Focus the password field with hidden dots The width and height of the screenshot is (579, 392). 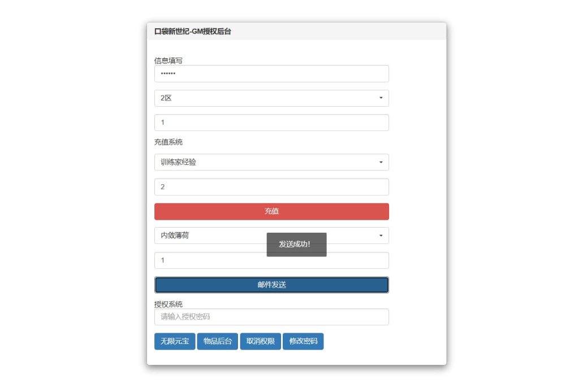click(271, 73)
